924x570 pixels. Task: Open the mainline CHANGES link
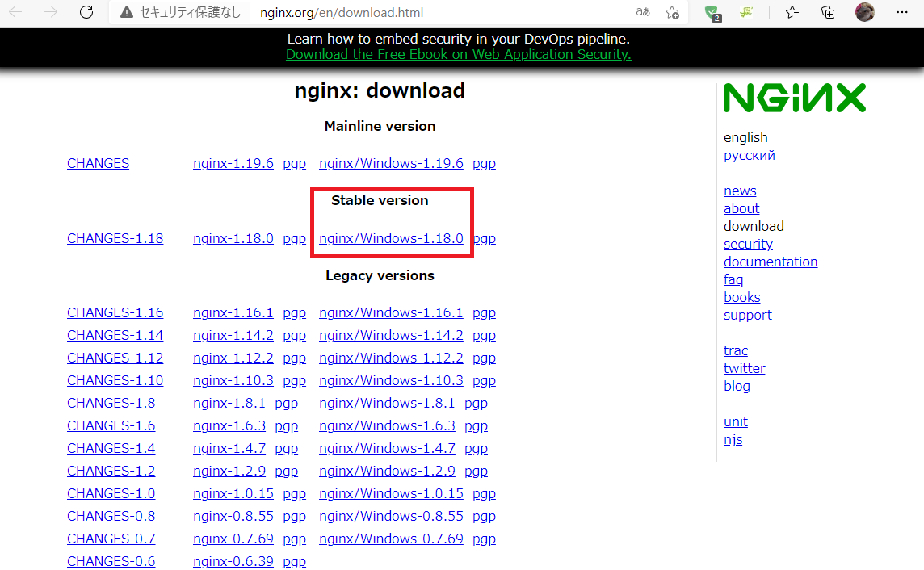point(98,163)
